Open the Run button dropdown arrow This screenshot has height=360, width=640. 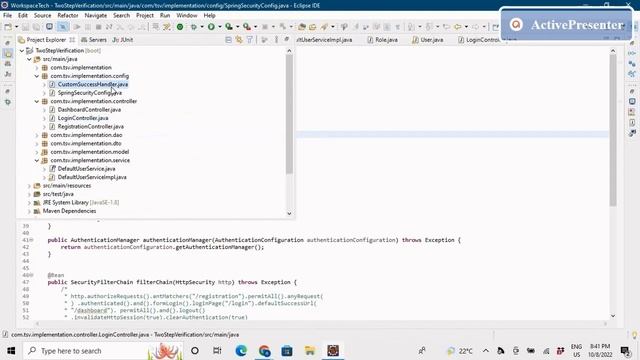219,27
